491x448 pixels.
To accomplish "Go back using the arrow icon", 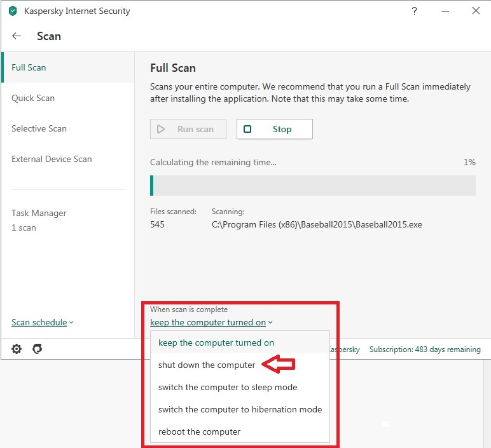I will pyautogui.click(x=17, y=36).
